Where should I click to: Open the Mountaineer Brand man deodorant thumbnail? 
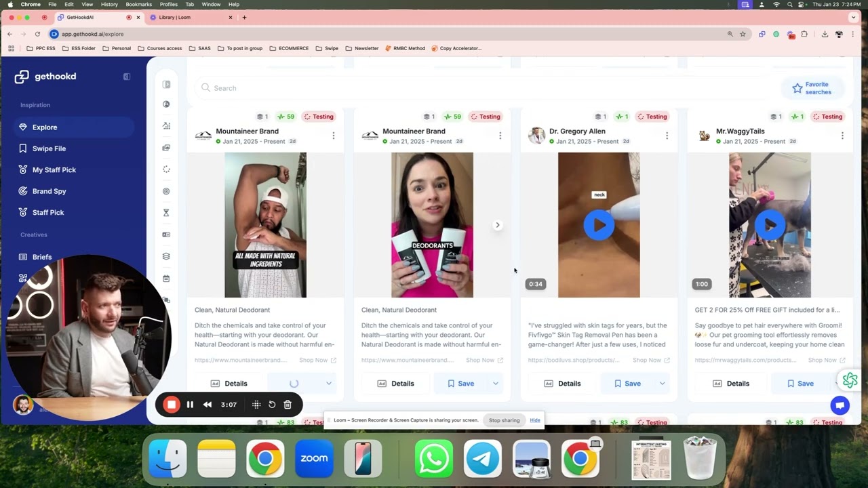[265, 225]
